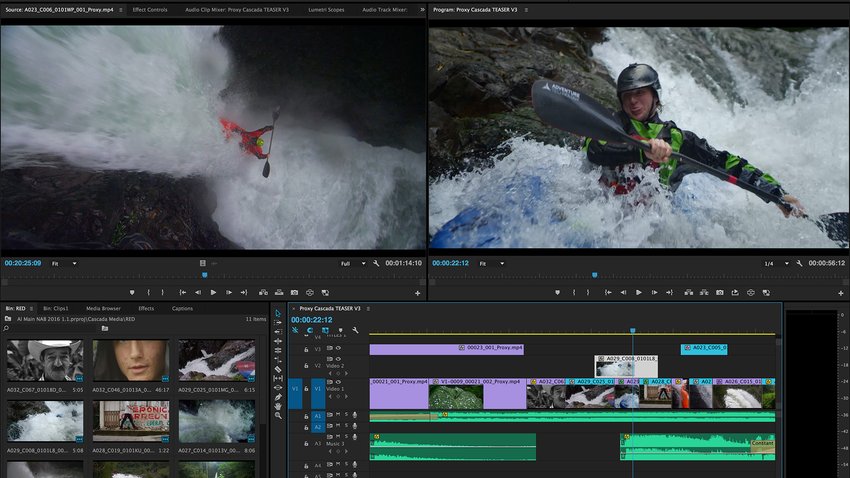The image size is (850, 478).
Task: Click Export Frame camera in Source monitor
Action: click(x=294, y=293)
